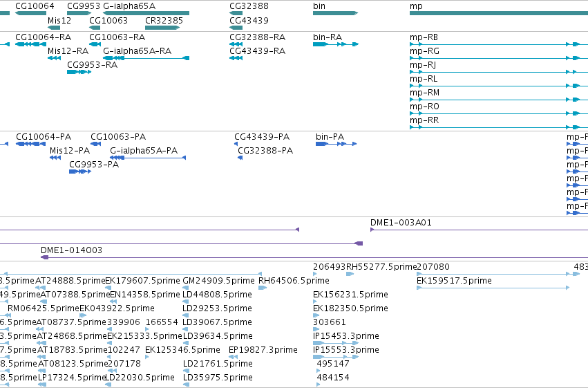588x388 pixels.
Task: Click protein G-ialpha65A-PA
Action: click(144, 151)
